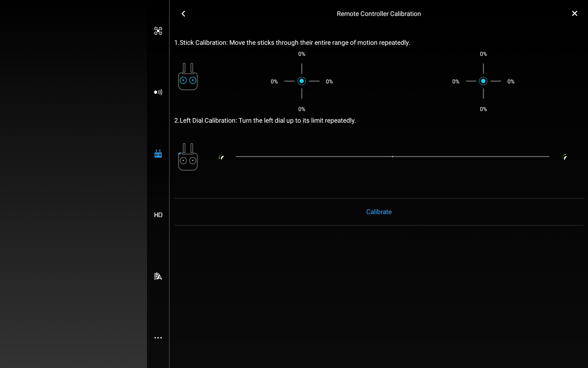
Task: Click the left 0% value of left stick
Action: tap(274, 82)
